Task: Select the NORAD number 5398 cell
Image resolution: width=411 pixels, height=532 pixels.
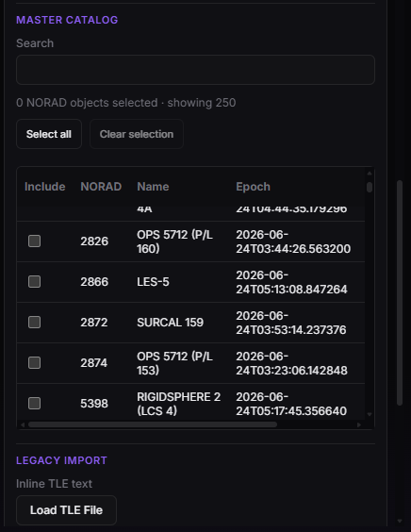Action: (x=94, y=404)
